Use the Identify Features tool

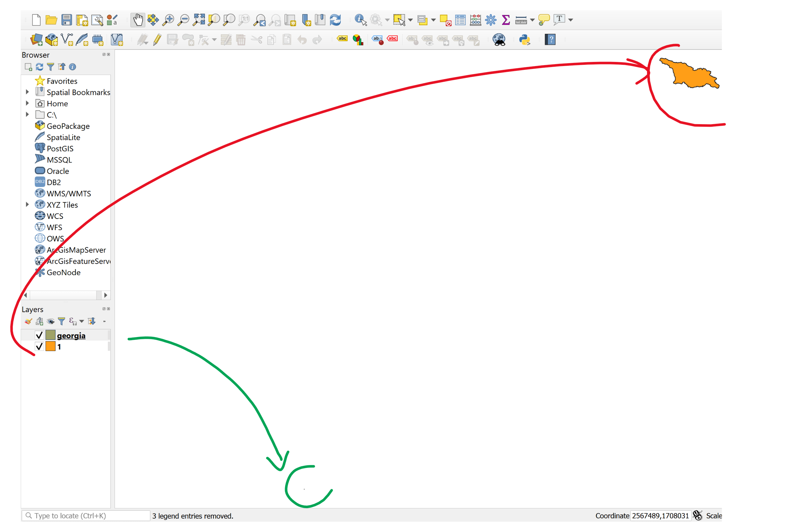point(360,20)
